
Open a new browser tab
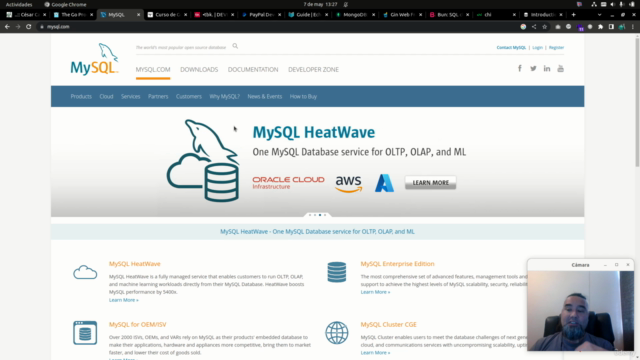(573, 15)
